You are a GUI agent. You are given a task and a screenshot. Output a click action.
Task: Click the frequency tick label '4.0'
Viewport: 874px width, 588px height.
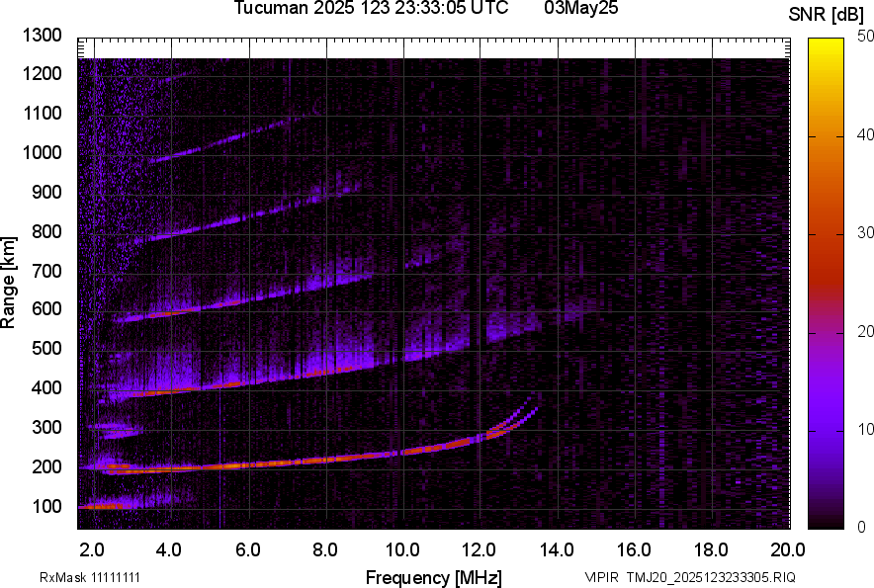tap(169, 550)
